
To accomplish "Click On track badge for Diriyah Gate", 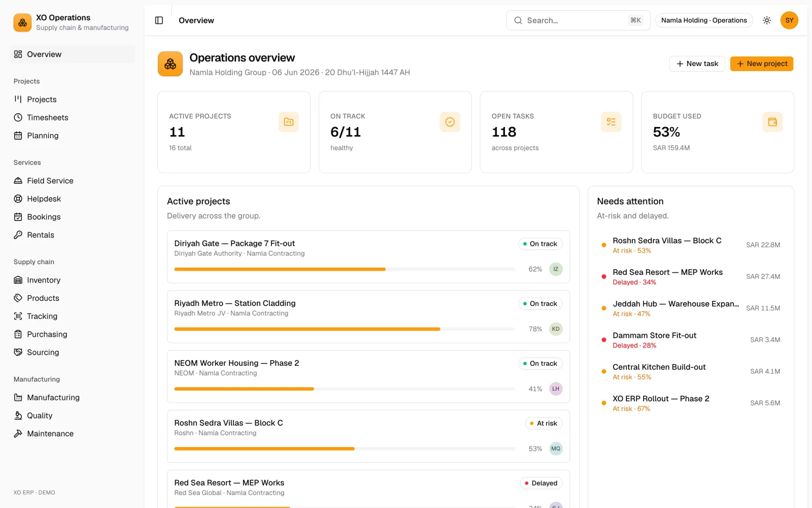I will pyautogui.click(x=540, y=244).
